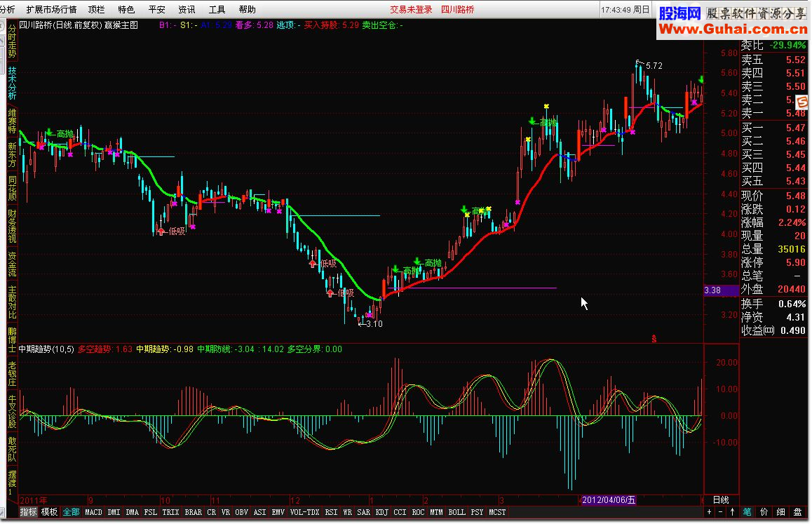The height and width of the screenshot is (524, 812).
Task: Open the 特色 menu
Action: (126, 9)
